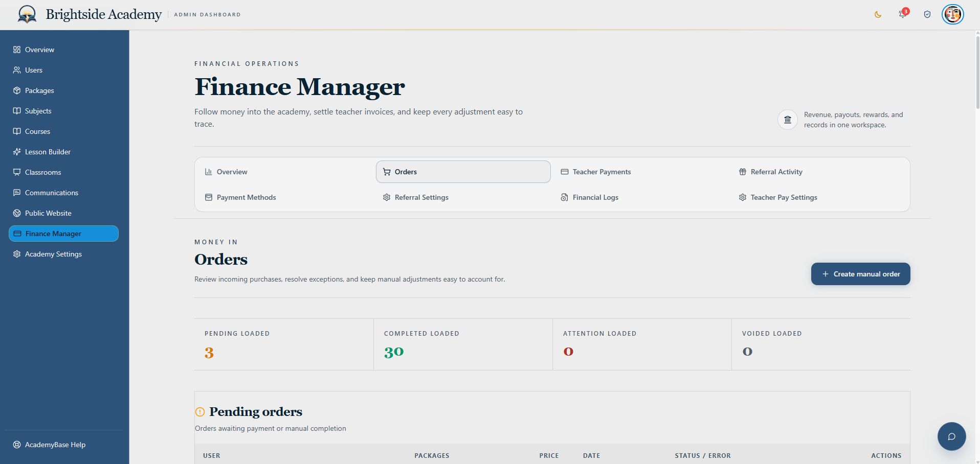Open the user avatar menu
Screen dimensions: 980x464
tap(953, 14)
